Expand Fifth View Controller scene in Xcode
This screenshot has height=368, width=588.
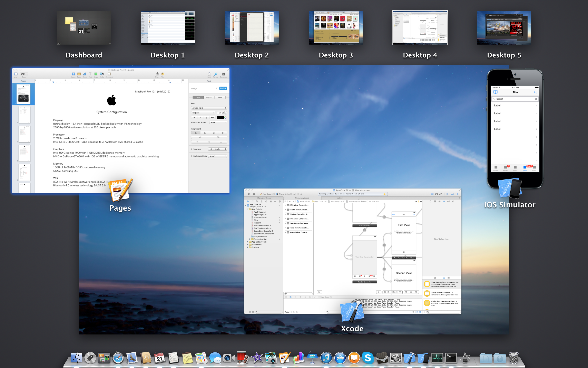tap(285, 205)
